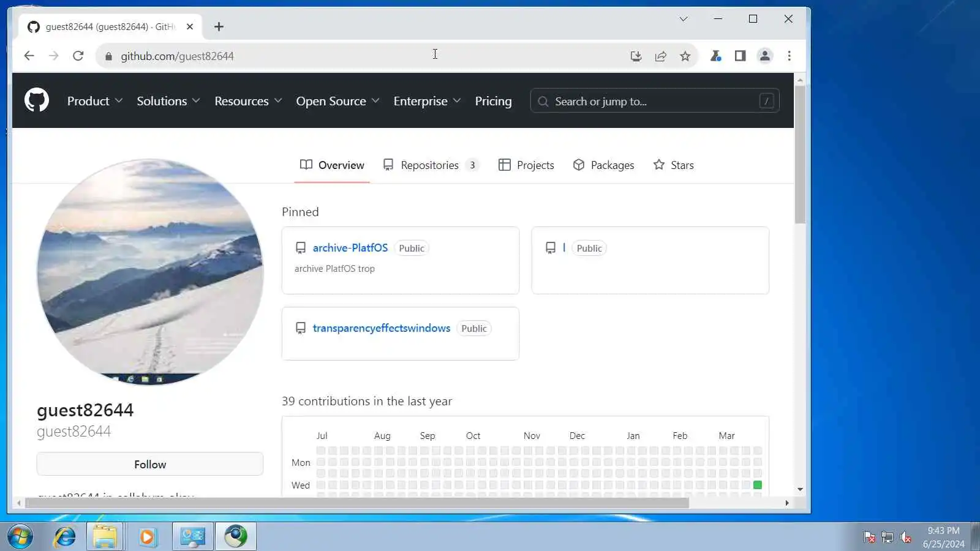Open the archive-PlatfOS repository link
This screenshot has height=551, width=980.
[x=350, y=248]
